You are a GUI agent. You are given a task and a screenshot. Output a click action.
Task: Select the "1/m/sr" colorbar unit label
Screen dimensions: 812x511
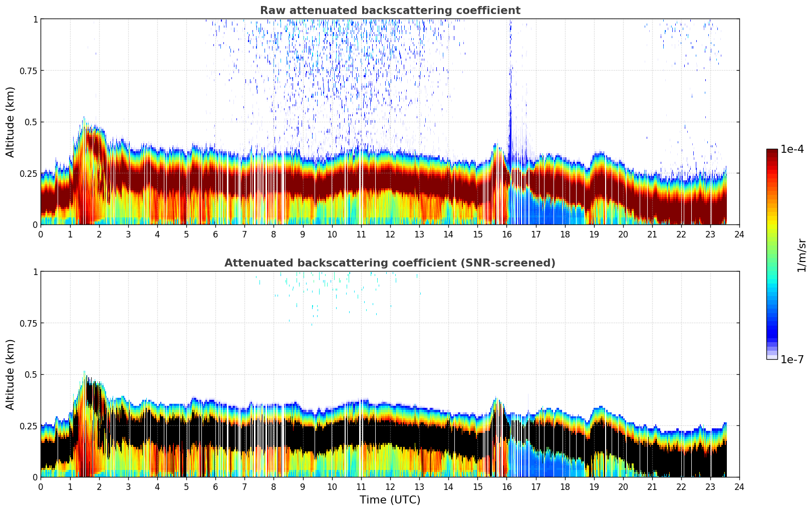801,254
